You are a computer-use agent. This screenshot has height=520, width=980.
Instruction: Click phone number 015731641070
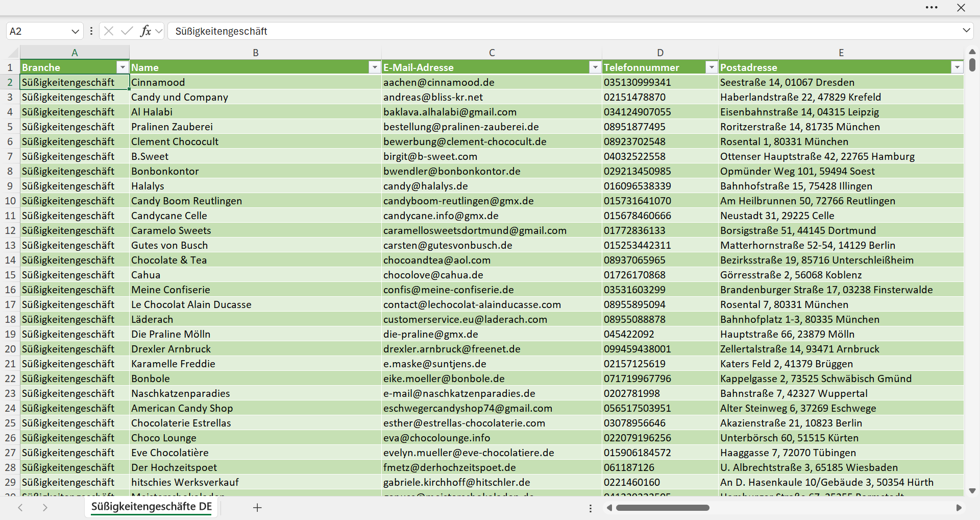click(x=660, y=201)
